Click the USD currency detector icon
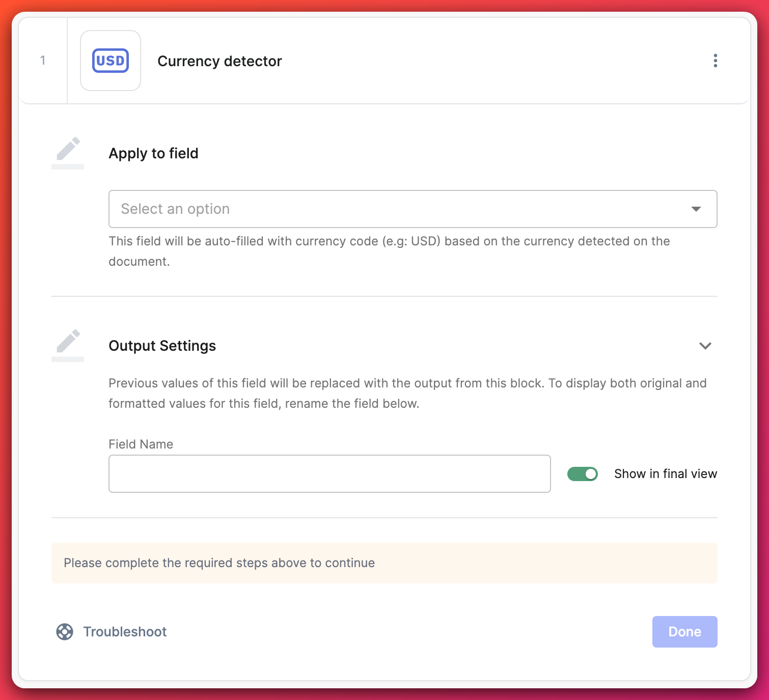 [110, 61]
